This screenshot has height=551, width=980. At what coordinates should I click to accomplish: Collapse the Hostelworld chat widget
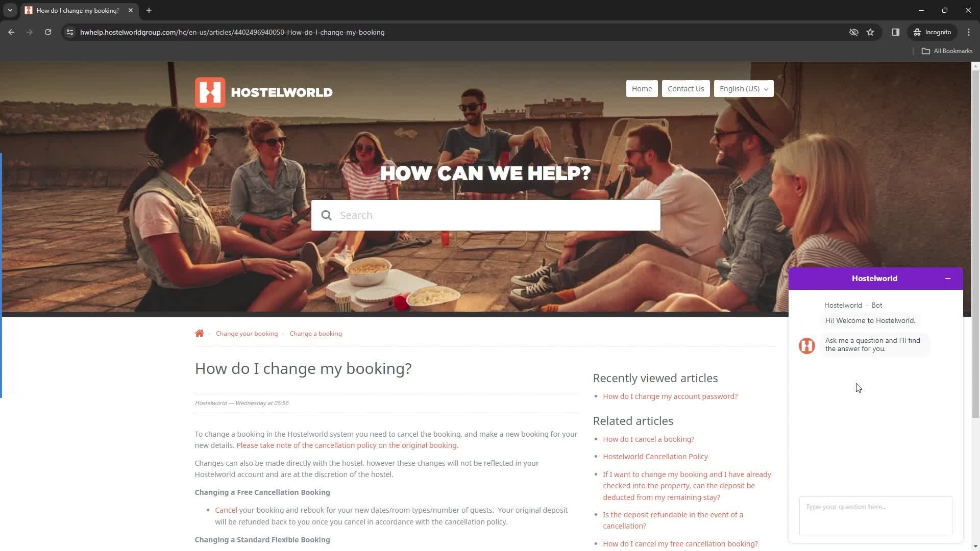pos(948,278)
